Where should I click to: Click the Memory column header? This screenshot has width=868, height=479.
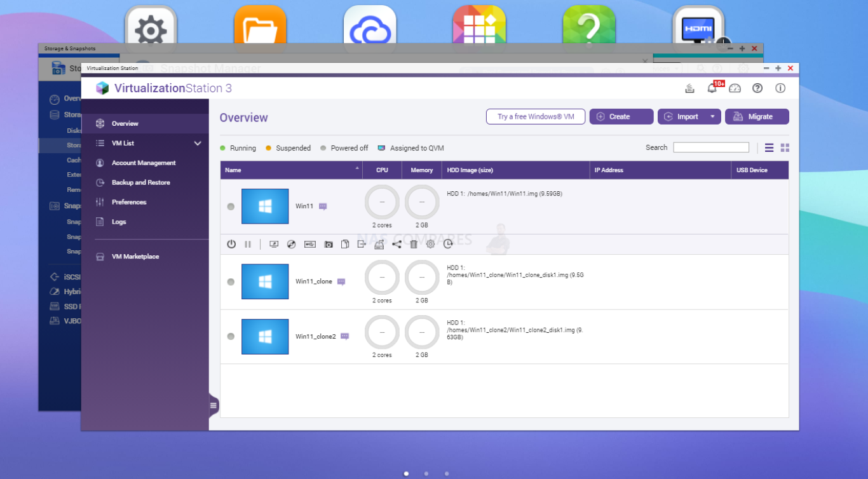pos(422,170)
